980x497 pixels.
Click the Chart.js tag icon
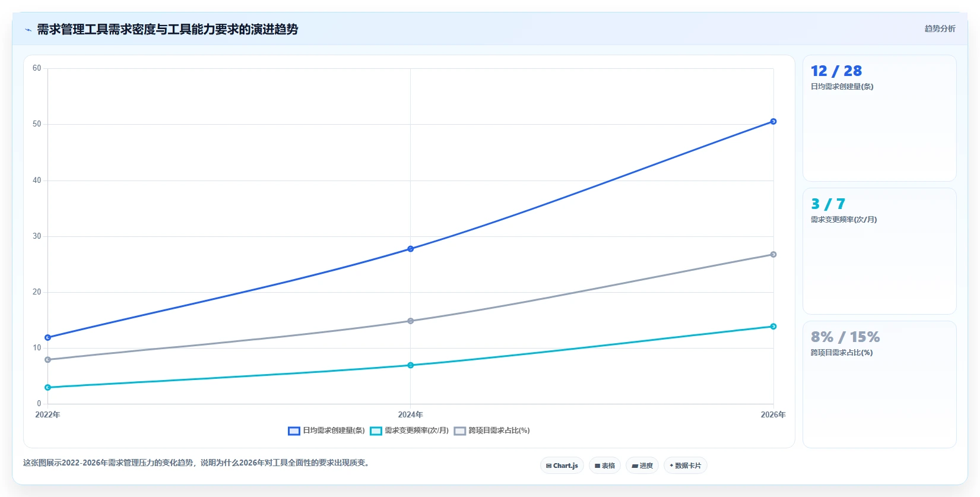click(549, 466)
